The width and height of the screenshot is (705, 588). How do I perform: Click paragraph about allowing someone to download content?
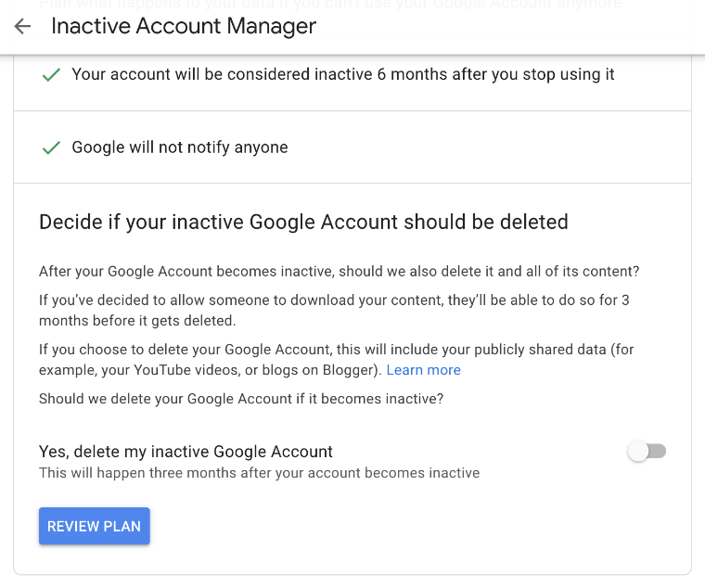(x=334, y=310)
